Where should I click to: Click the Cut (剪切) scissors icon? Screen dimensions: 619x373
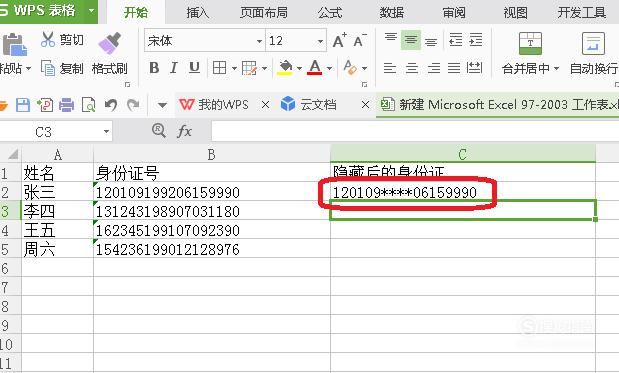coord(48,40)
